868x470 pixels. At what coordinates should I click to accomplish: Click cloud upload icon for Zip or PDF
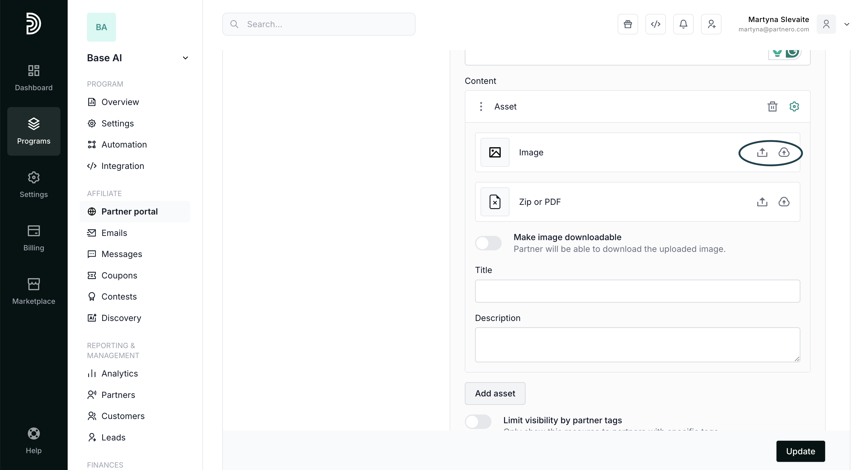[784, 202]
